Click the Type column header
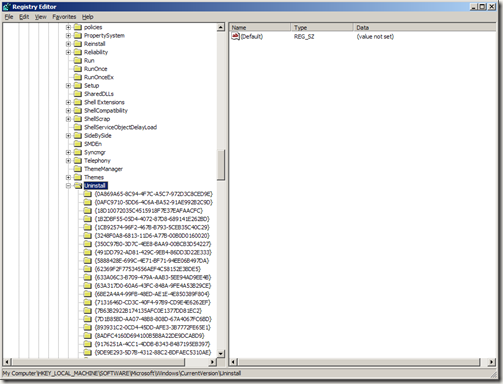 tap(322, 27)
